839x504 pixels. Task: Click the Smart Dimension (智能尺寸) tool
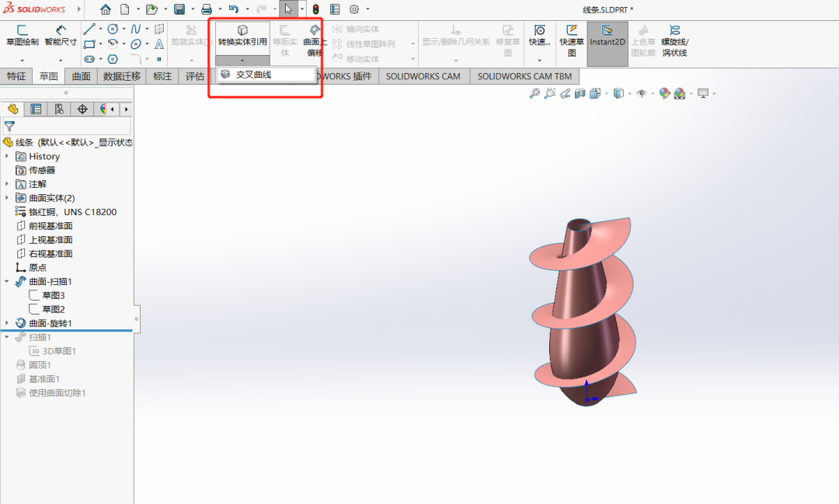[x=61, y=36]
